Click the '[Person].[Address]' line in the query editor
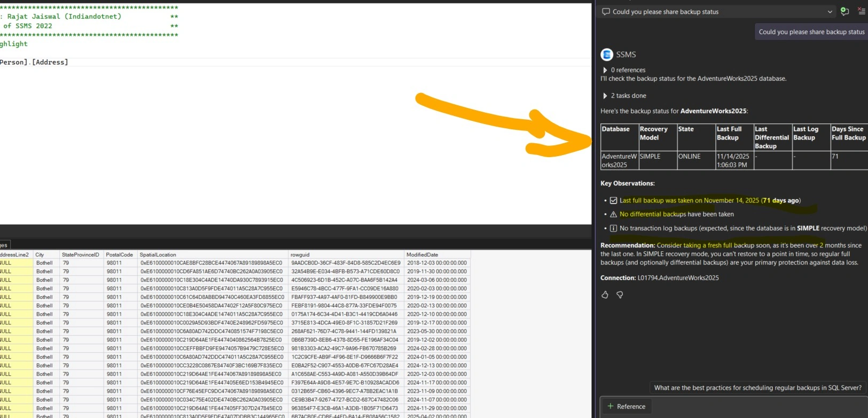Image resolution: width=868 pixels, height=418 pixels. coord(34,62)
